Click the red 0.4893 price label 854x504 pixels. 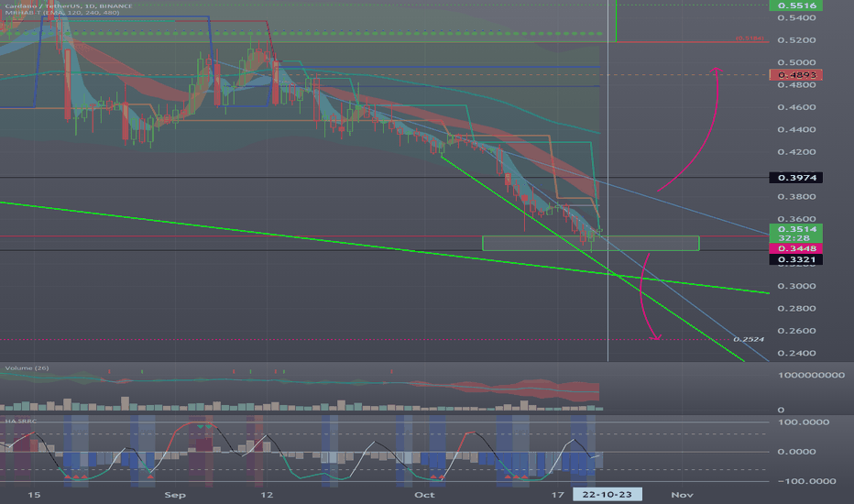point(795,75)
